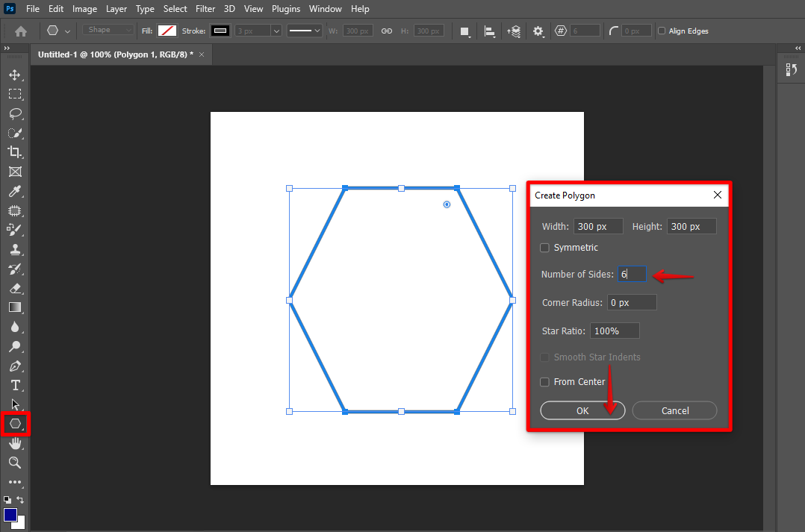805x532 pixels.
Task: Expand the stroke line style dropdown
Action: point(305,31)
